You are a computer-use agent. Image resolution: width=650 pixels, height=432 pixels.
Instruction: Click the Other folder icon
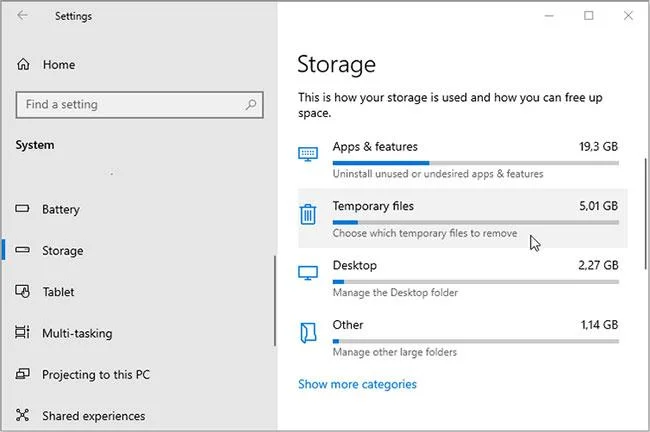coord(308,333)
